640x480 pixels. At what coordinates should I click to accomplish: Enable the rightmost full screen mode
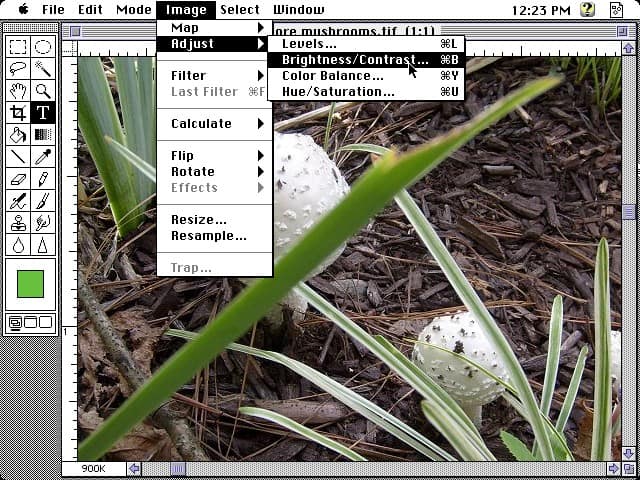pos(46,323)
